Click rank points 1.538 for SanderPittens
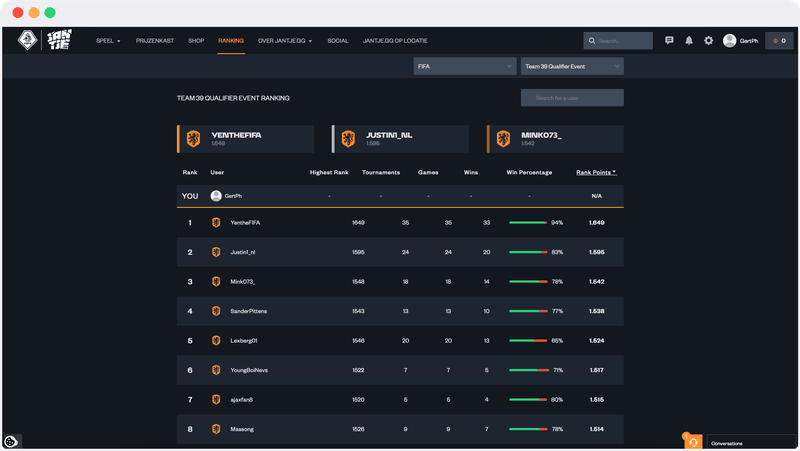 596,311
